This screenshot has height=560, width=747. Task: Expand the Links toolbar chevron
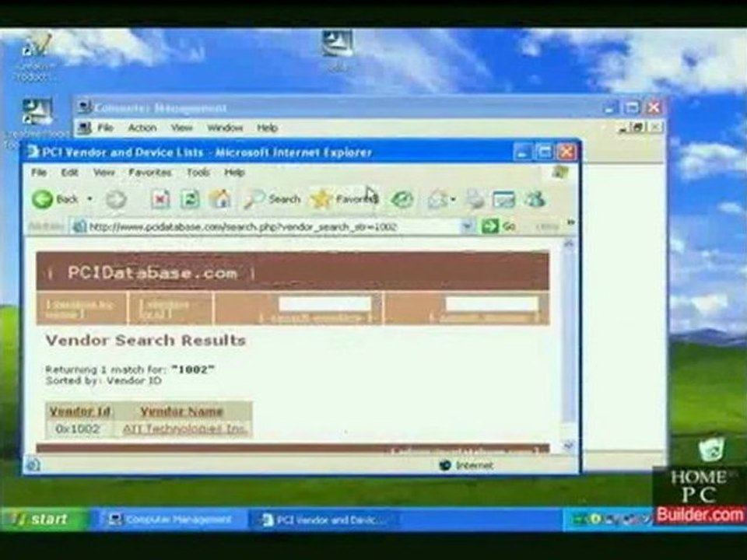coord(570,223)
